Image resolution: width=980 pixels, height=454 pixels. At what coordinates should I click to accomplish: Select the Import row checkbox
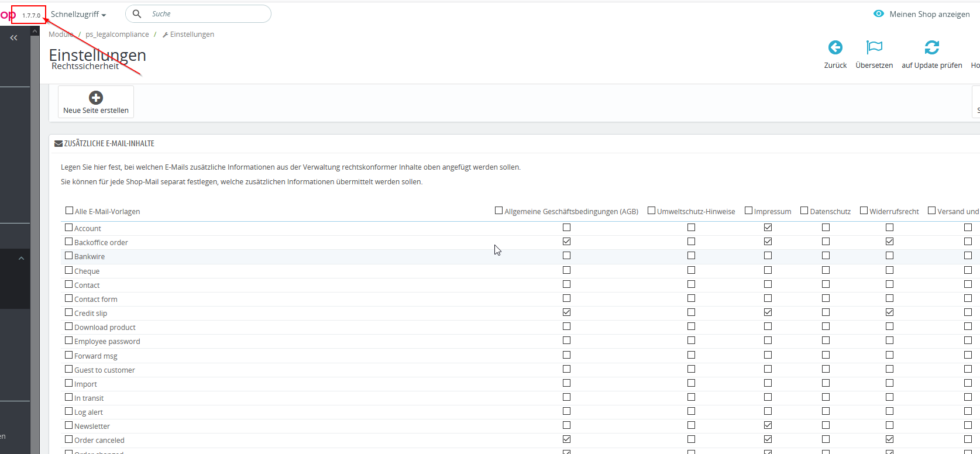69,383
